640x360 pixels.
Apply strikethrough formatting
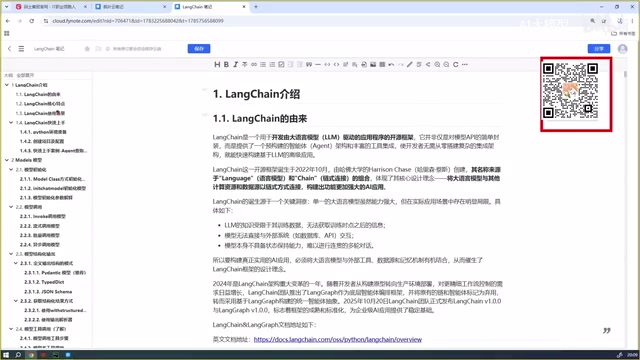[x=244, y=64]
